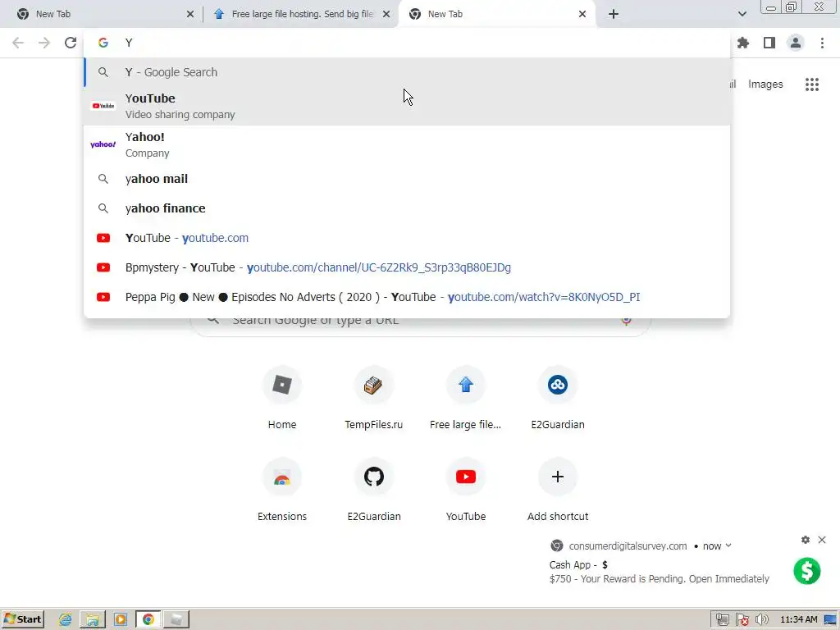
Task: Open Windows Explorer from taskbar
Action: coord(93,620)
